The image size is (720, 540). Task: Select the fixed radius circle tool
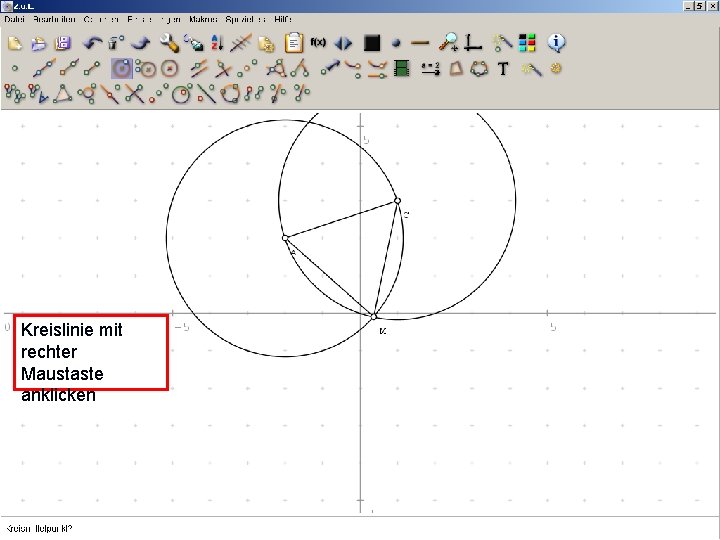pyautogui.click(x=169, y=69)
